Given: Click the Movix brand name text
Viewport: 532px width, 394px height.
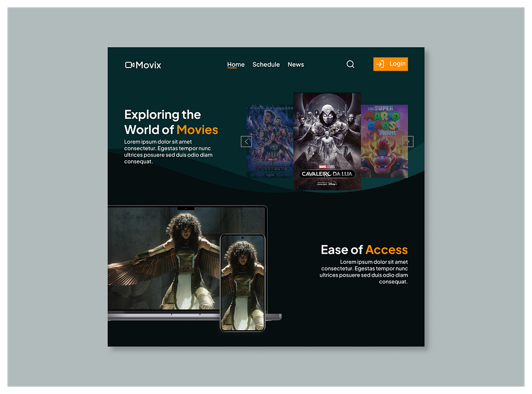Looking at the screenshot, I should pos(149,65).
